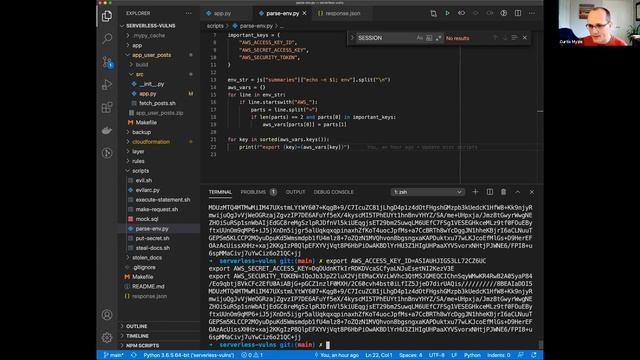Go to the next match in the find widget
Screen dimensions: 640x360
tap(504, 38)
